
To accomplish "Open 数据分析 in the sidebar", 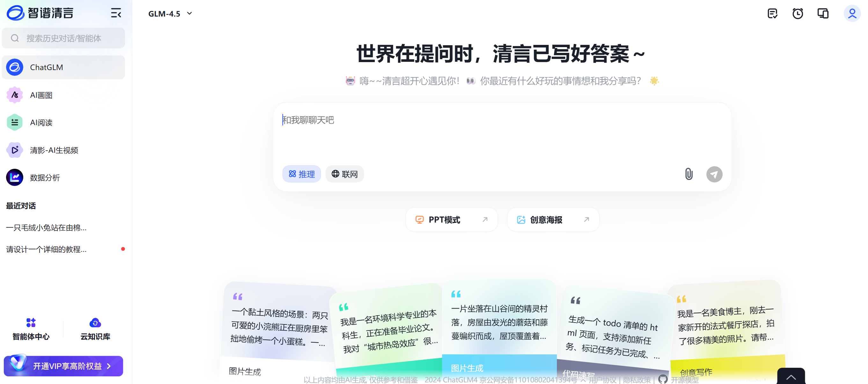I will (63, 178).
